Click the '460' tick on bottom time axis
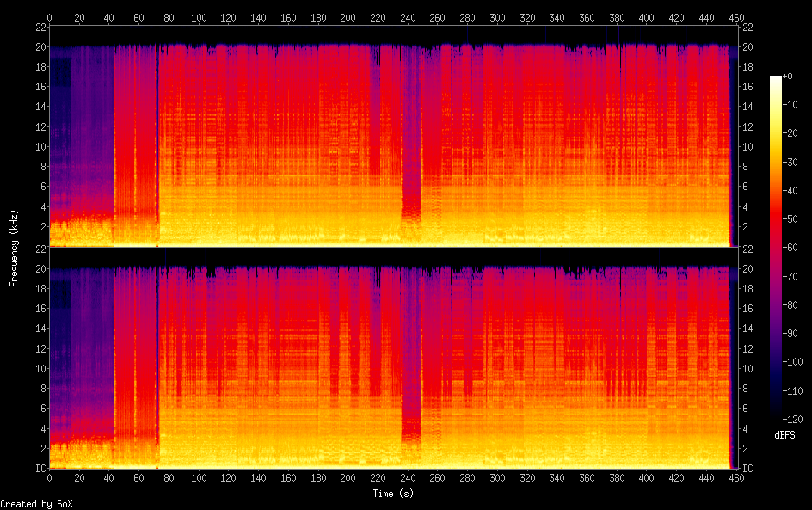This screenshot has width=812, height=510. click(x=735, y=478)
